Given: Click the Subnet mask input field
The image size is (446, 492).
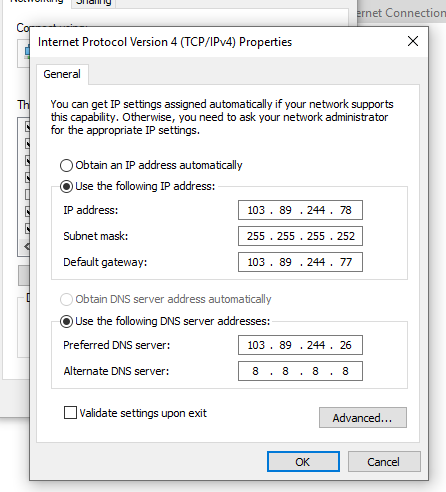Looking at the screenshot, I should 300,236.
